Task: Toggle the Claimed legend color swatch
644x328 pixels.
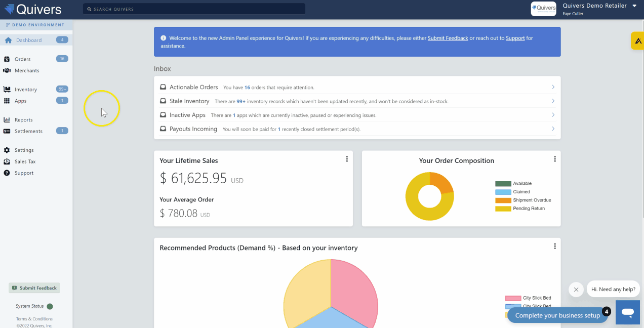Action: 503,192
